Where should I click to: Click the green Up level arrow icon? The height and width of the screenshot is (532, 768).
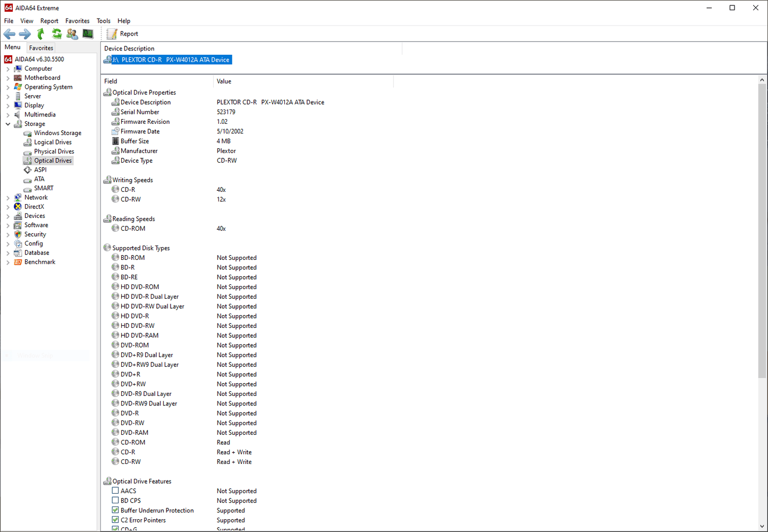click(x=41, y=34)
